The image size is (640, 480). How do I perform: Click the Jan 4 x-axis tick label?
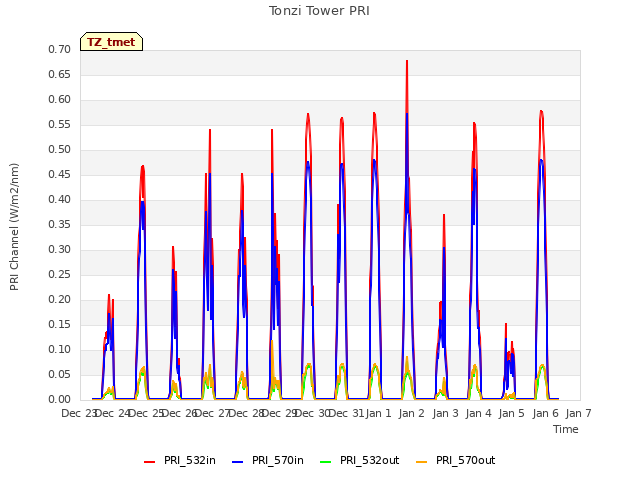(x=479, y=413)
